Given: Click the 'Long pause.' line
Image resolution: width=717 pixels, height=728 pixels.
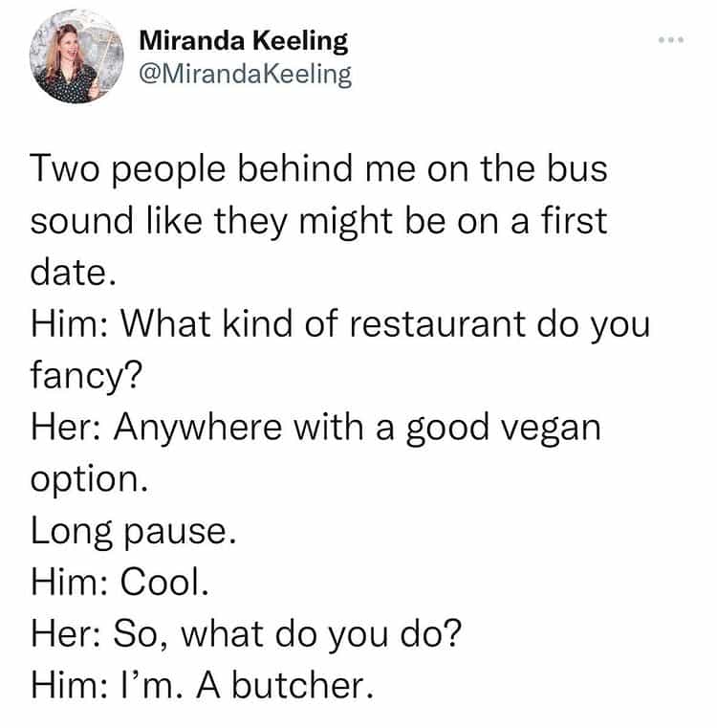Looking at the screenshot, I should pos(133,528).
